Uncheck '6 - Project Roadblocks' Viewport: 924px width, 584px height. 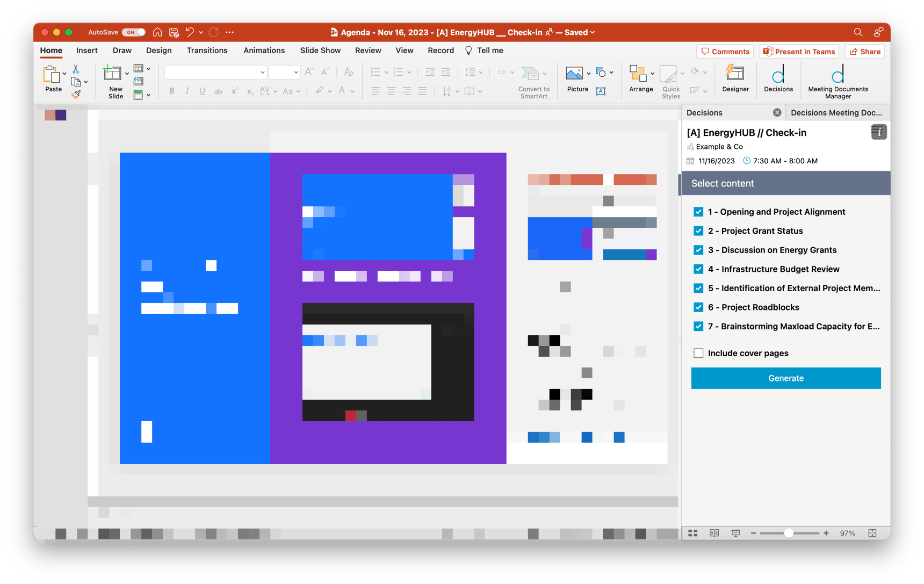(698, 307)
